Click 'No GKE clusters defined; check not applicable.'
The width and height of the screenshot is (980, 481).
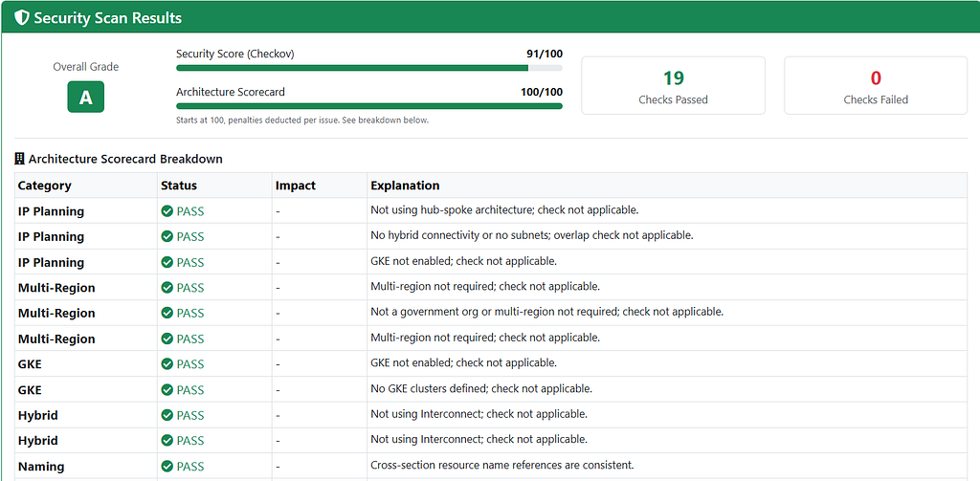click(481, 388)
